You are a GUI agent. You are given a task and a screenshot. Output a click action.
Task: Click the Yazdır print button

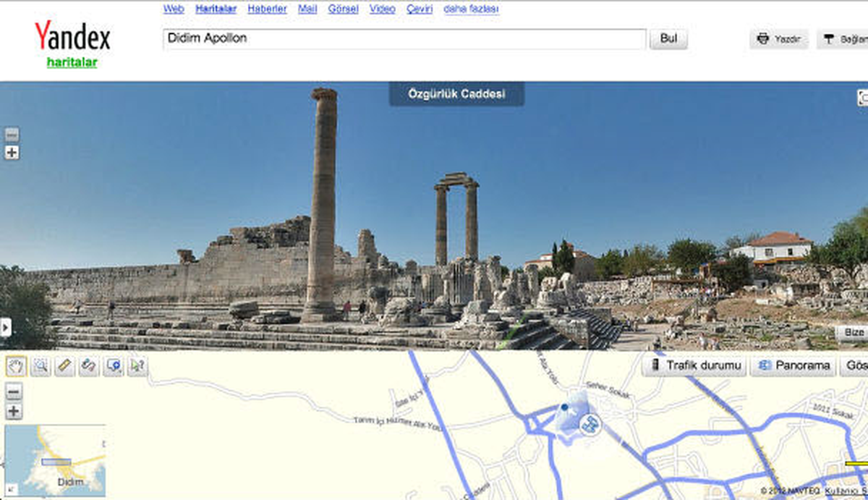click(779, 39)
